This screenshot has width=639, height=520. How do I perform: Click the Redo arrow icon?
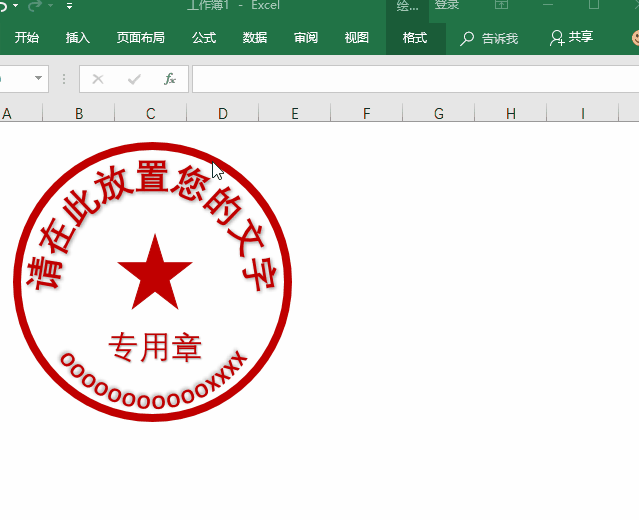[x=35, y=6]
